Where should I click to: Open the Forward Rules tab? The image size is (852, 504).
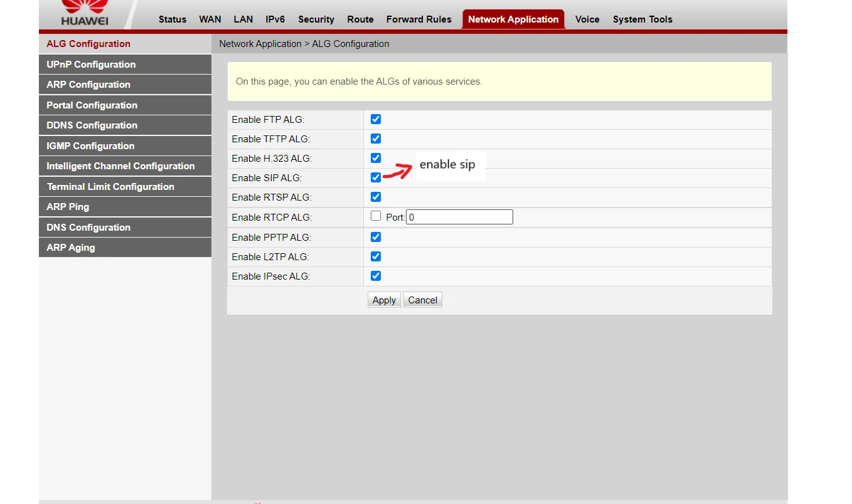click(418, 19)
